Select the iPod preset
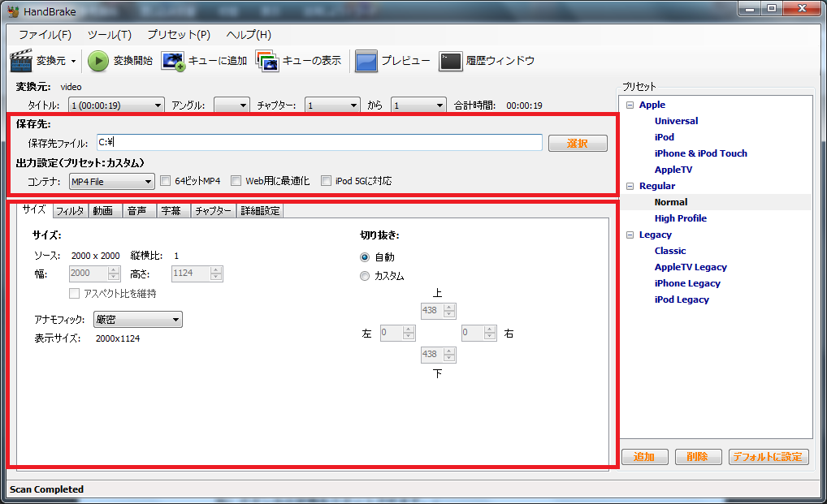Image resolution: width=827 pixels, height=504 pixels. click(x=665, y=137)
